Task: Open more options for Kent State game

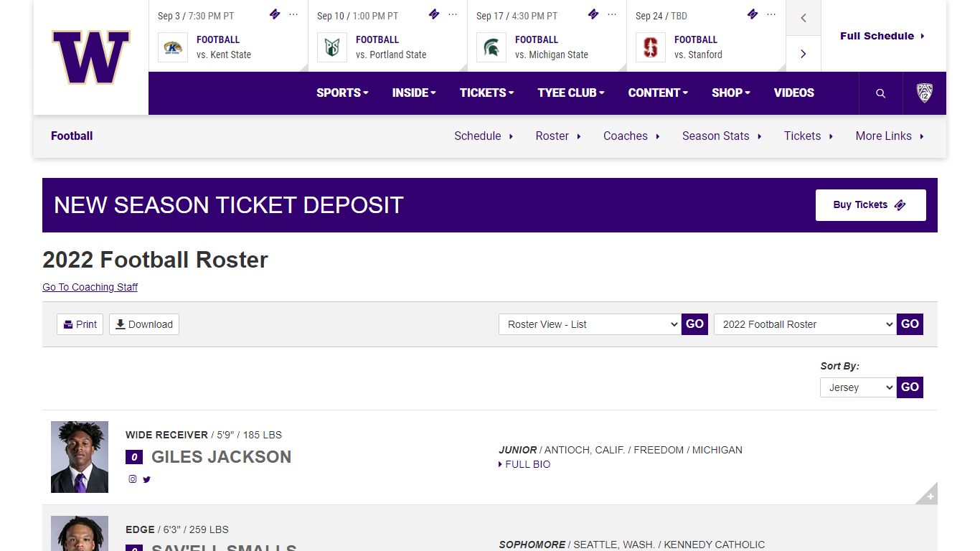Action: [x=293, y=14]
